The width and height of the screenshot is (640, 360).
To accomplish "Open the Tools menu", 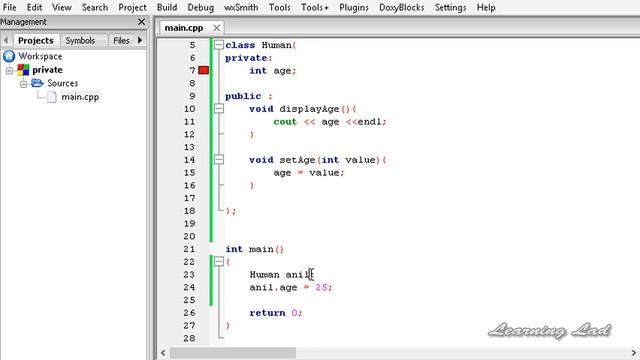I will pos(280,7).
